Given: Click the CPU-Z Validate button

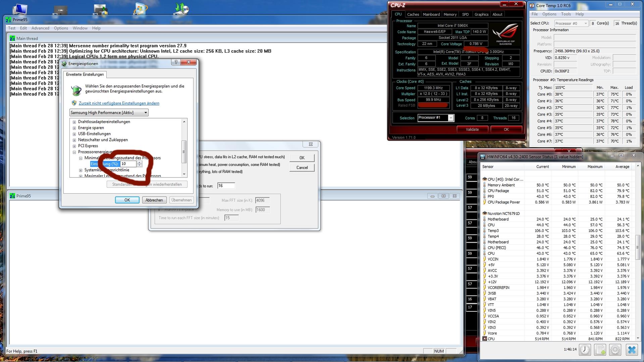Looking at the screenshot, I should [x=472, y=130].
